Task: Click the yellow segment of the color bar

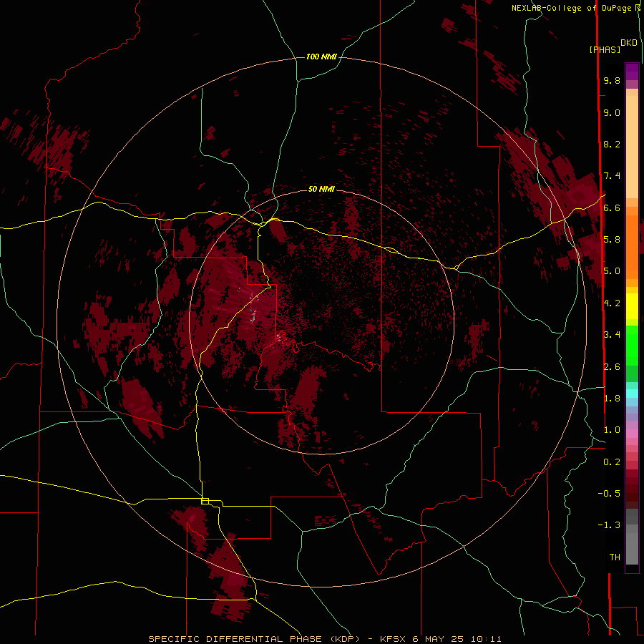Action: tap(632, 306)
